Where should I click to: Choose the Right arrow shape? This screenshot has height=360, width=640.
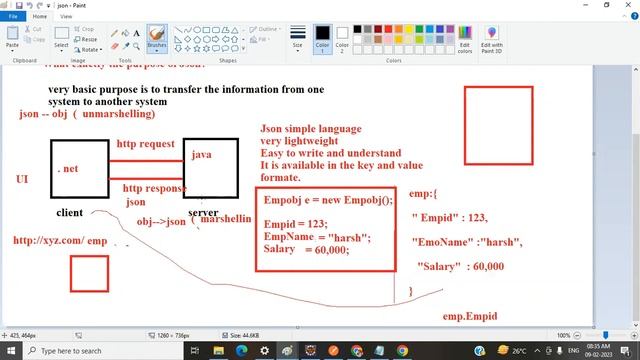216,39
